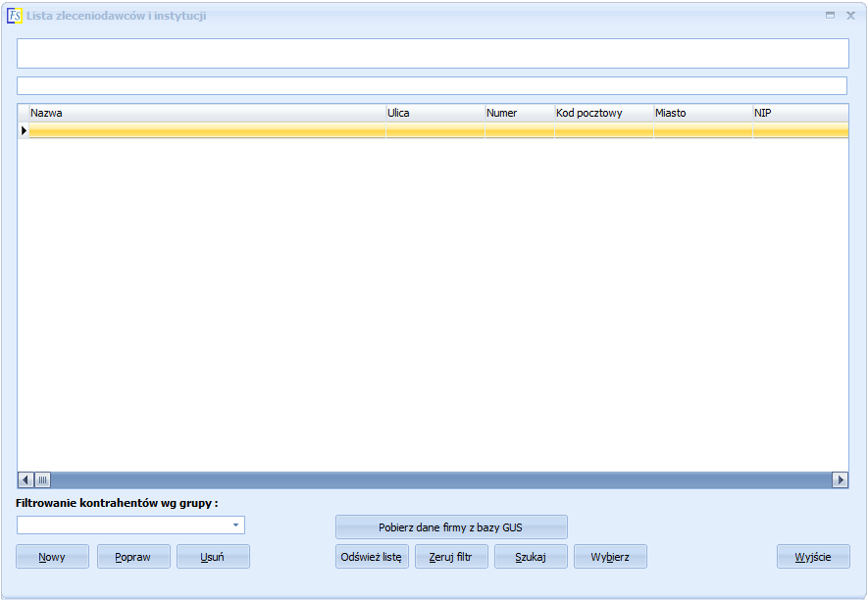Click the Numer column header
The height and width of the screenshot is (600, 868).
tap(520, 113)
